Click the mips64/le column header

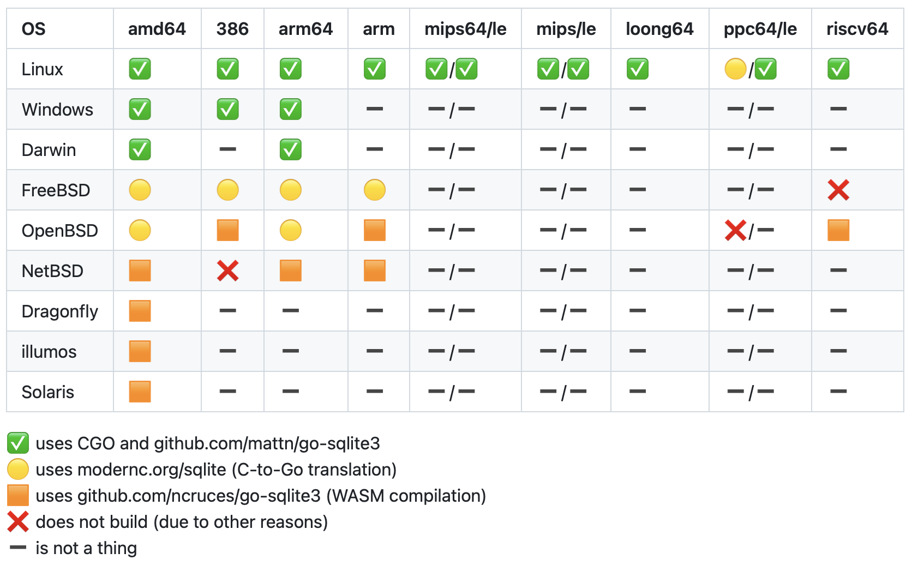tap(465, 29)
